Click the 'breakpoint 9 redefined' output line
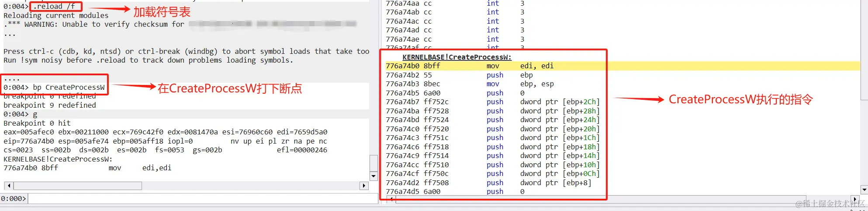Screen dimensions: 868x211 coord(49,105)
